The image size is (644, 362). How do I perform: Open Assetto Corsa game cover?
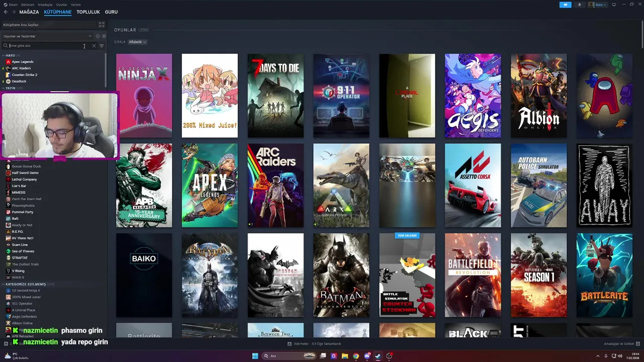tap(473, 186)
